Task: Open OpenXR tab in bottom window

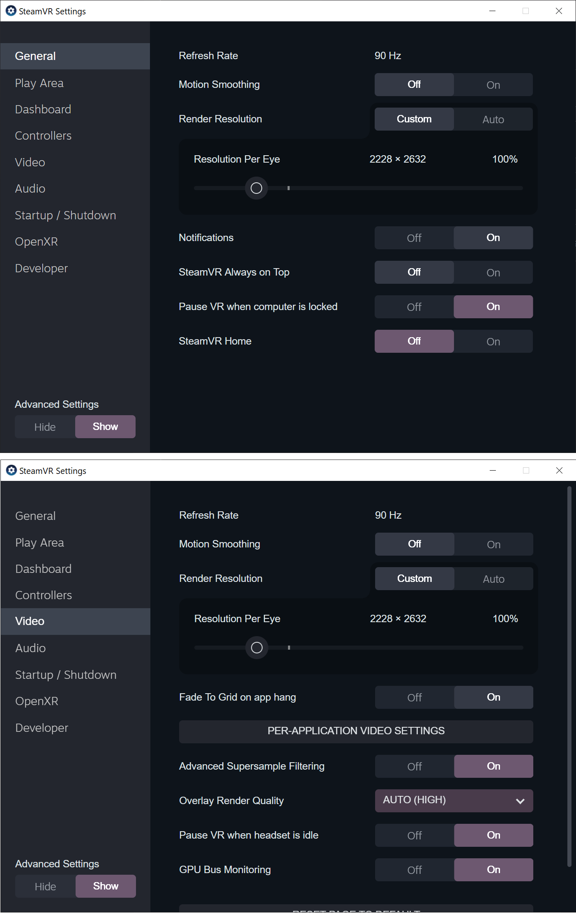Action: (x=76, y=701)
